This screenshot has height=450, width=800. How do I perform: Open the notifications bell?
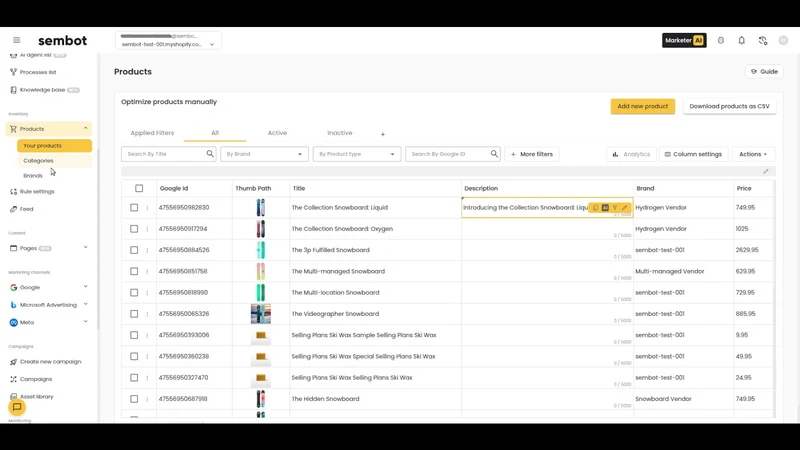[742, 40]
